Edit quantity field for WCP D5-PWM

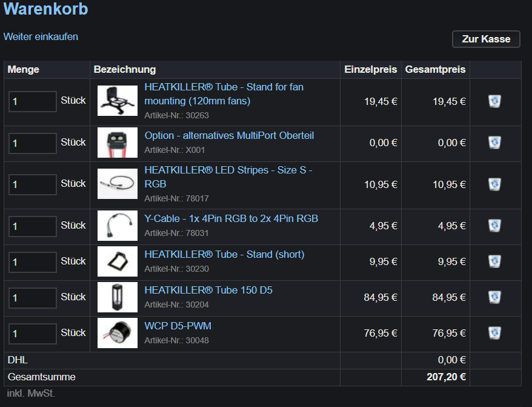pyautogui.click(x=33, y=334)
